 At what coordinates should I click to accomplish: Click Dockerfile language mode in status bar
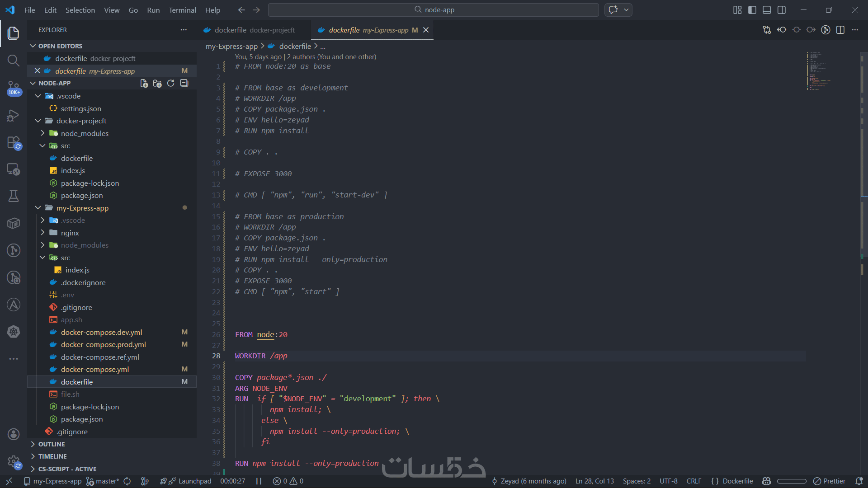tap(737, 481)
